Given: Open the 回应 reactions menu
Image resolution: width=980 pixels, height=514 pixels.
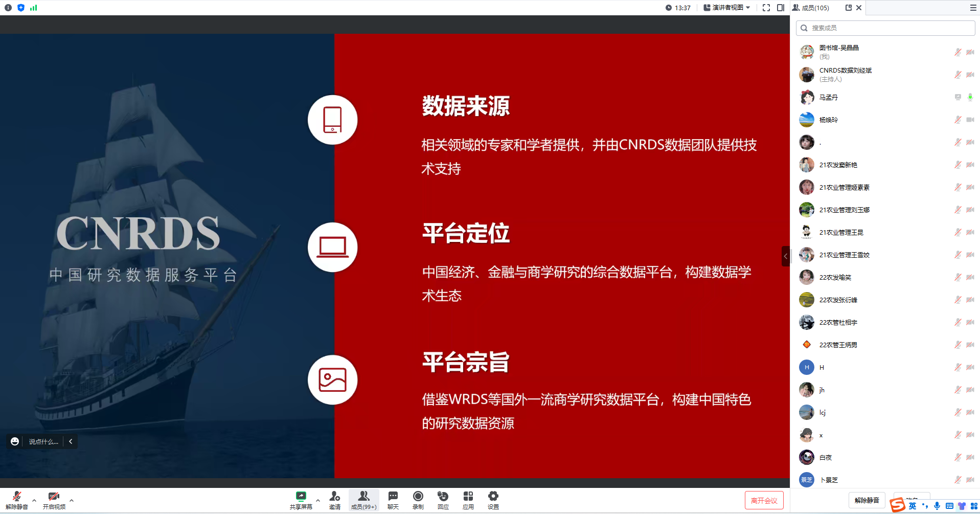Looking at the screenshot, I should (x=443, y=500).
